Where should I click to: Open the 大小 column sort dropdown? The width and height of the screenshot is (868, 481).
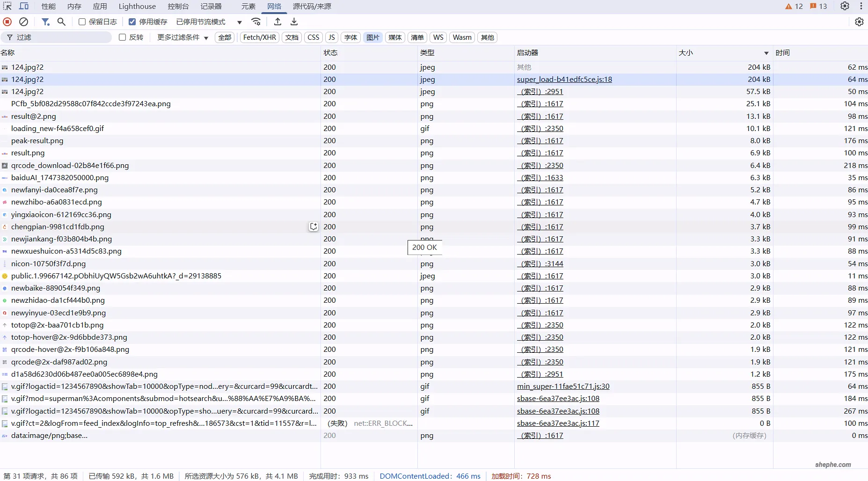point(766,53)
